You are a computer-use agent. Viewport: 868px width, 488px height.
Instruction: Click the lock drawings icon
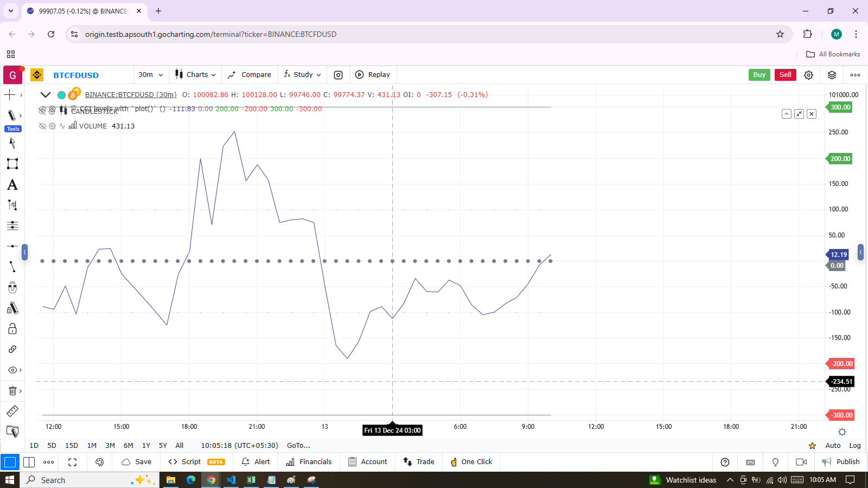pyautogui.click(x=12, y=329)
